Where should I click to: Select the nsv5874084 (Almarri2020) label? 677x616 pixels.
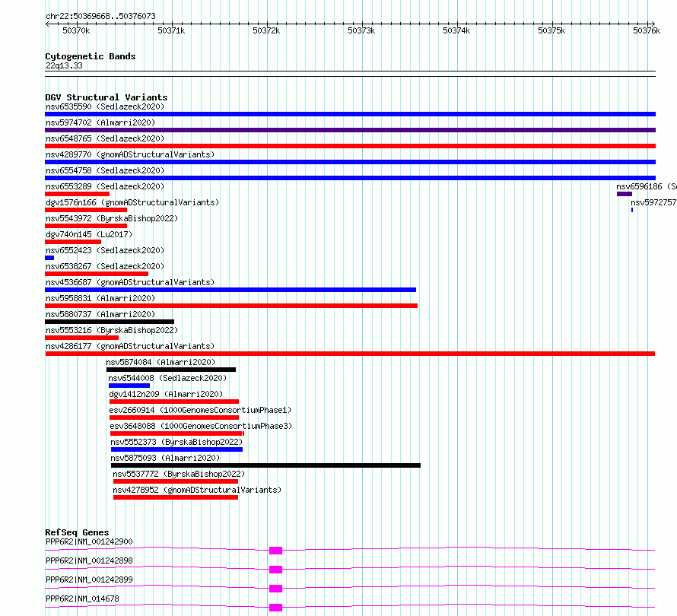click(x=161, y=362)
